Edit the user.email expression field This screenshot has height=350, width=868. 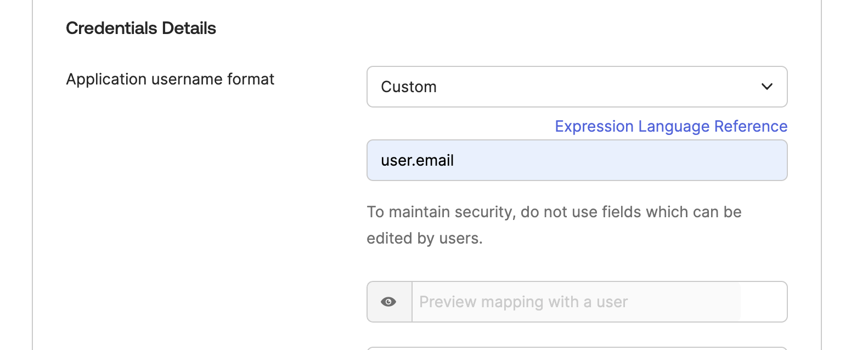point(577,160)
